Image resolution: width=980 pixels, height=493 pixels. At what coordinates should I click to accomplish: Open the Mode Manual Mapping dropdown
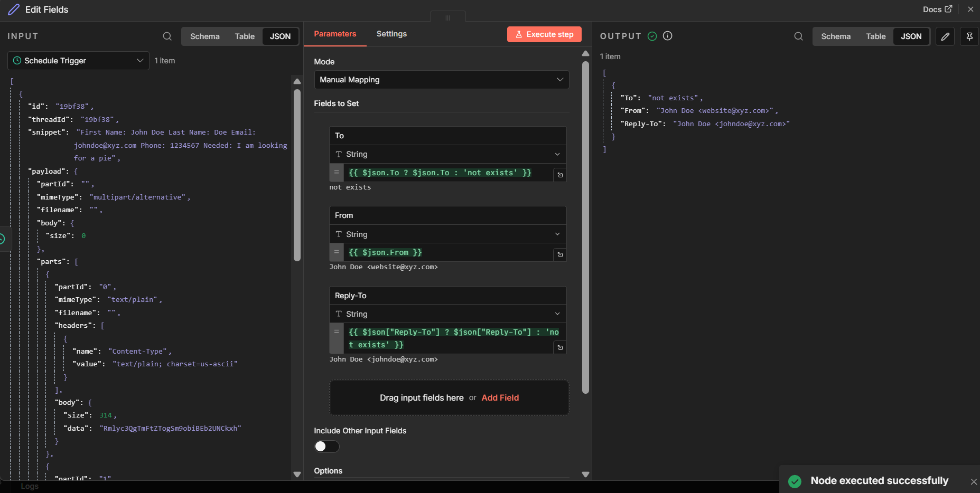click(441, 80)
